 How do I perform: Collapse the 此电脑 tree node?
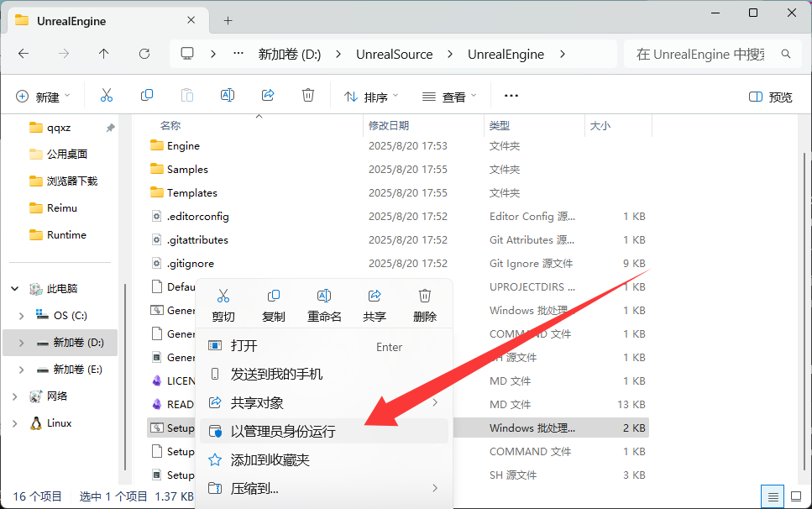click(15, 289)
